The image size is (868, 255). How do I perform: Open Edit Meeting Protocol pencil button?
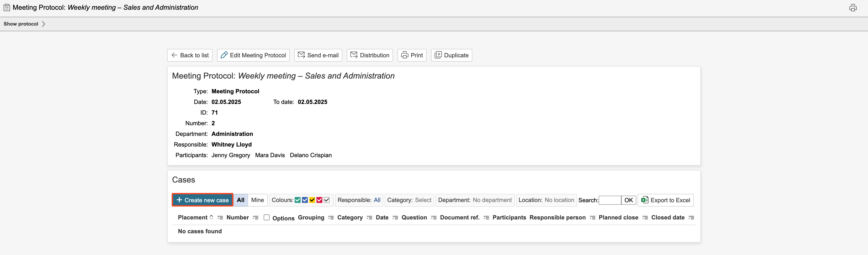point(253,55)
